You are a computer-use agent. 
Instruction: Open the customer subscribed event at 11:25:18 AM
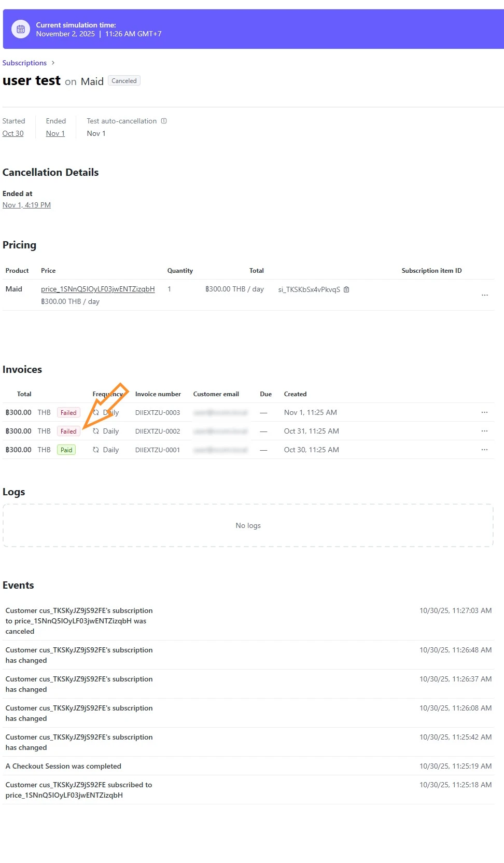click(x=79, y=790)
